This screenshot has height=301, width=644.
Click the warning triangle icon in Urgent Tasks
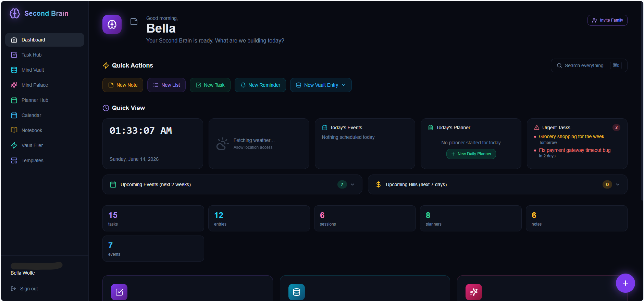[x=537, y=128]
